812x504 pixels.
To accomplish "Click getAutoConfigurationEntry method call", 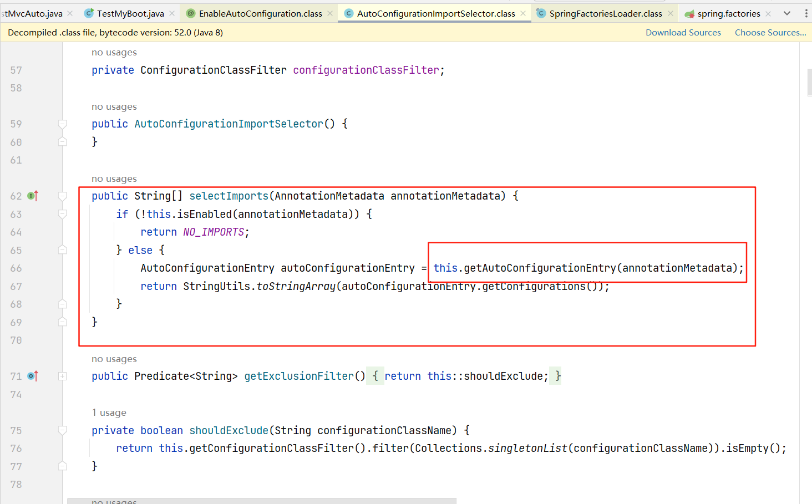I will click(540, 268).
